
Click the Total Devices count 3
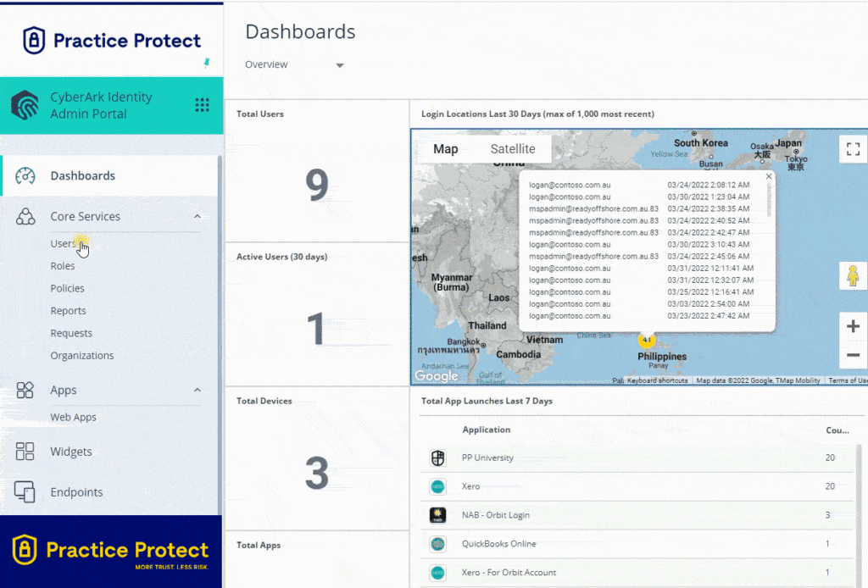click(317, 474)
